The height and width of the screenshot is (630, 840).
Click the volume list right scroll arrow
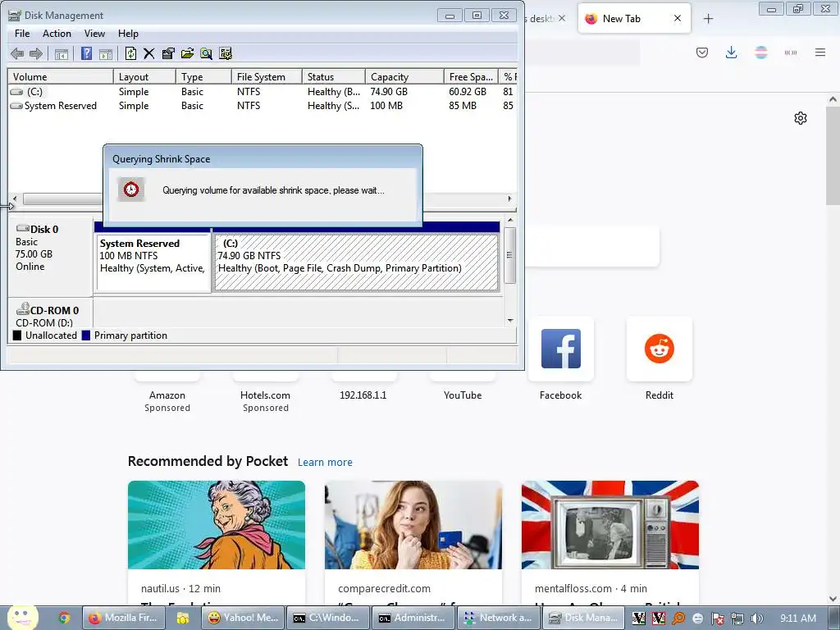point(509,199)
